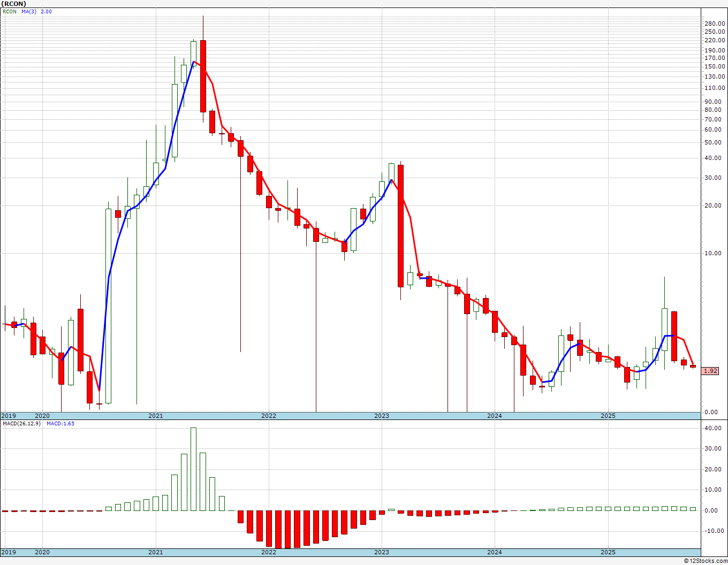The image size is (728, 565).
Task: Select 2022 on the price chart time axis
Action: point(269,416)
